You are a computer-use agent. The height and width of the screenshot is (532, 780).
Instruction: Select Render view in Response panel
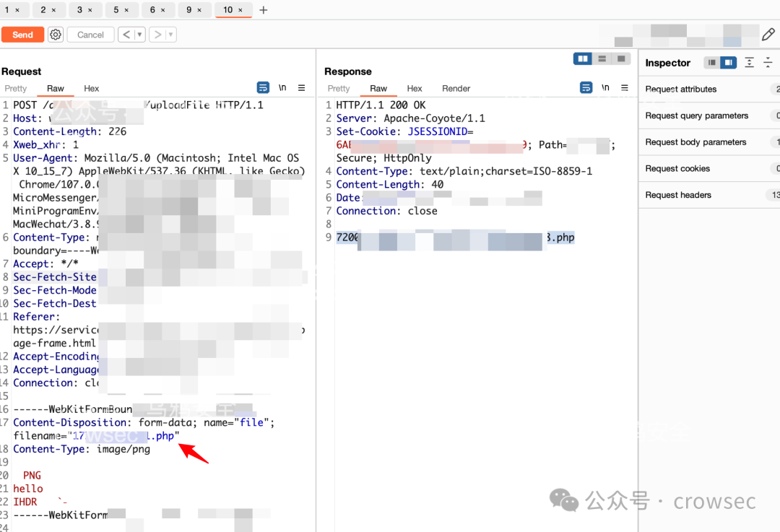click(456, 89)
